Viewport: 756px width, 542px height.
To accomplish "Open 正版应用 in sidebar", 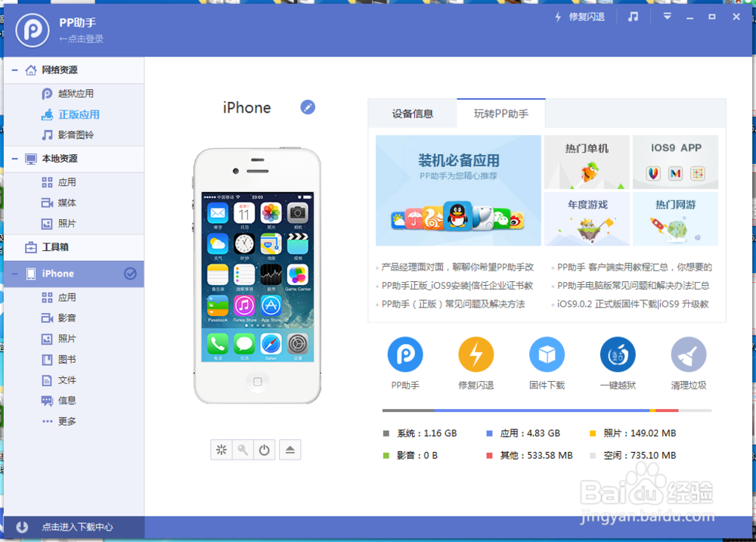I will (x=70, y=114).
